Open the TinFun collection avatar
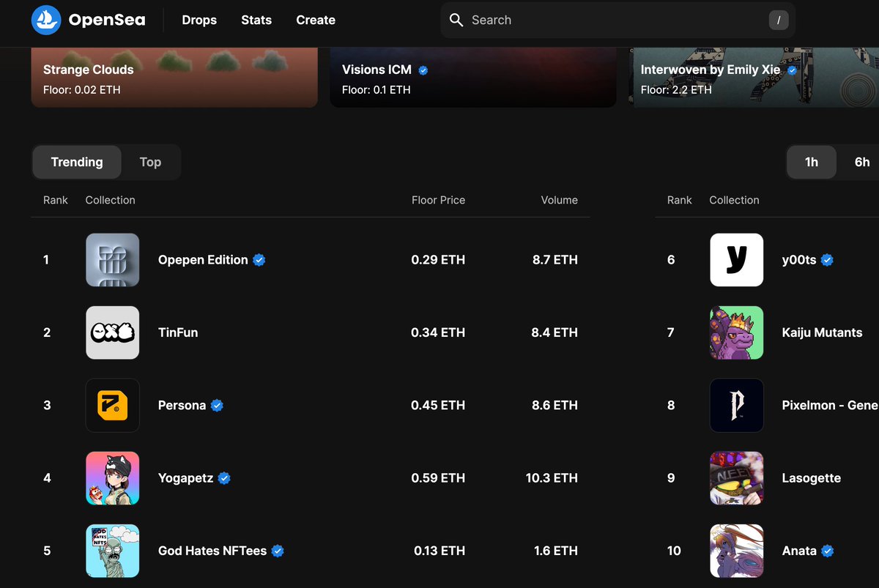 [112, 332]
